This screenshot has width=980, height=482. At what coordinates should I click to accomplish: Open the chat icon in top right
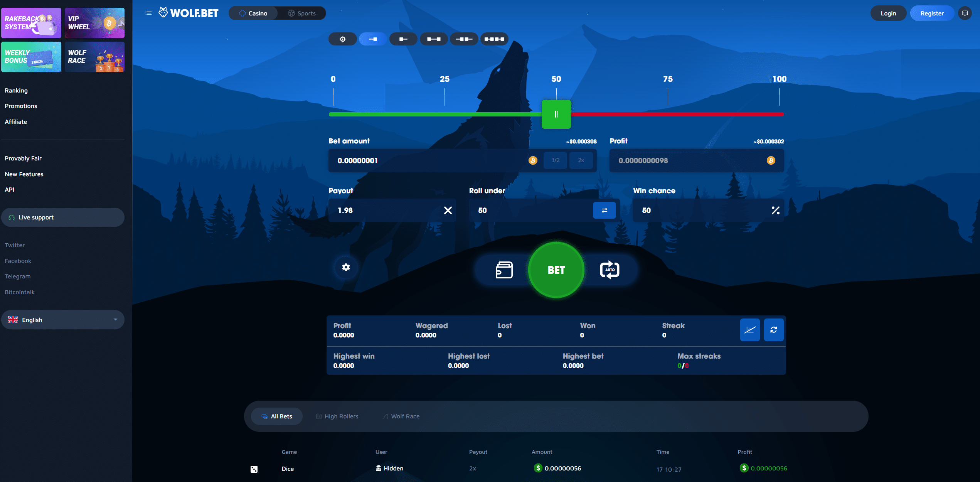tap(965, 13)
